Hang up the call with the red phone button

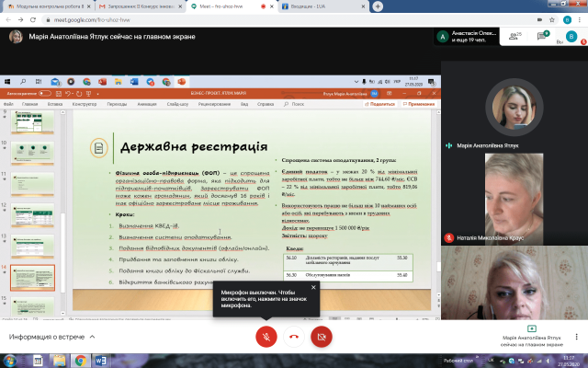point(294,336)
